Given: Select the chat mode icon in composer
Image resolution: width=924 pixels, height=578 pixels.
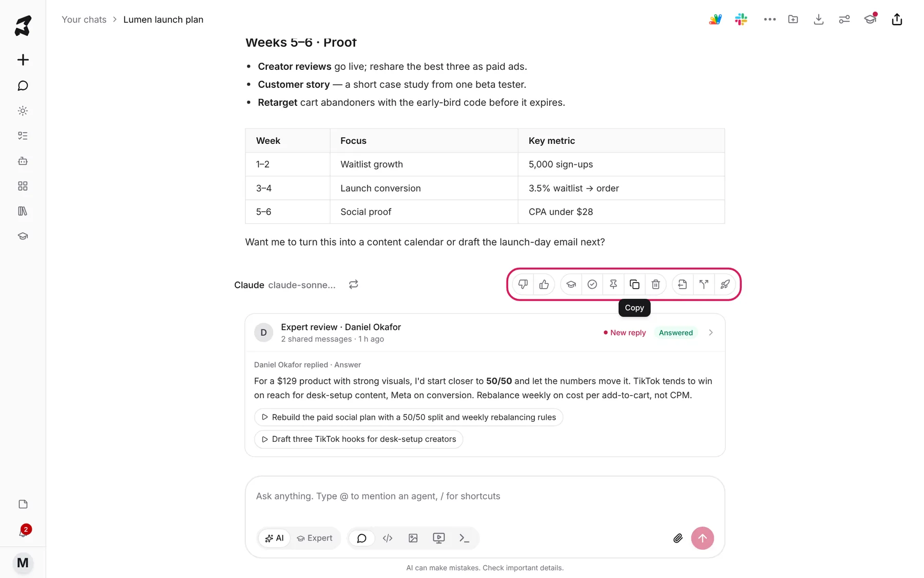Looking at the screenshot, I should pyautogui.click(x=361, y=538).
